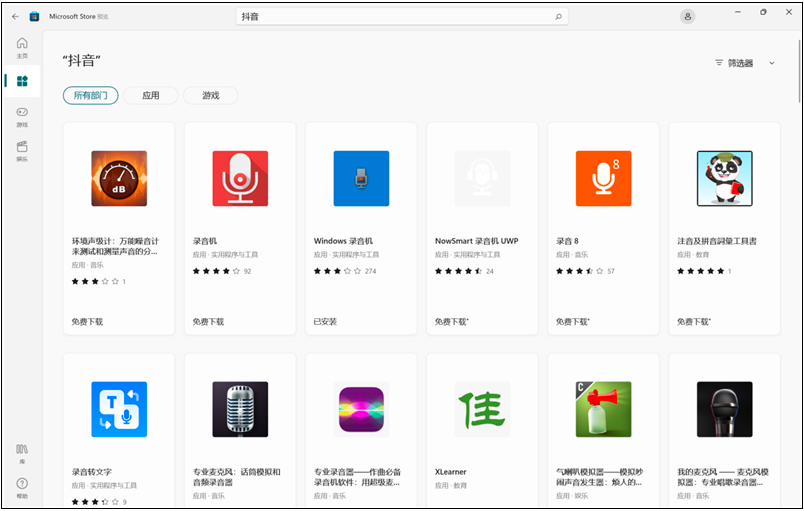The height and width of the screenshot is (511, 804).
Task: Select the 所有部门 filter tab
Action: tap(90, 96)
